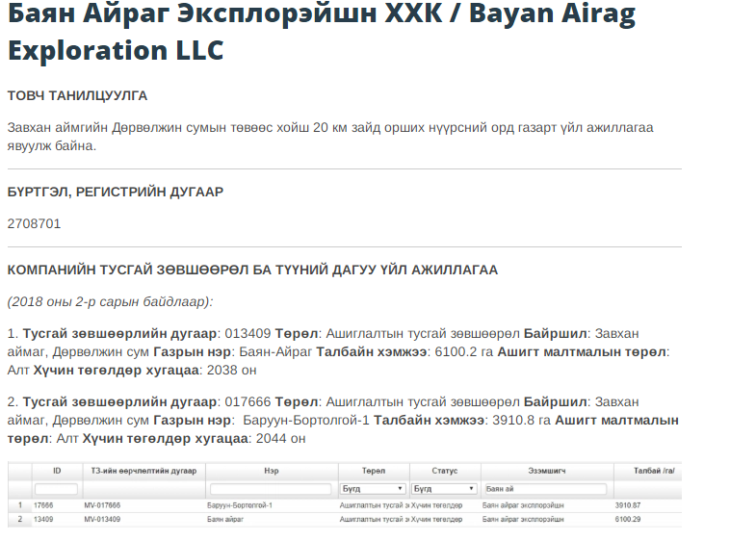The width and height of the screenshot is (756, 541).
Task: Click the Төрөл column header
Action: [x=373, y=471]
